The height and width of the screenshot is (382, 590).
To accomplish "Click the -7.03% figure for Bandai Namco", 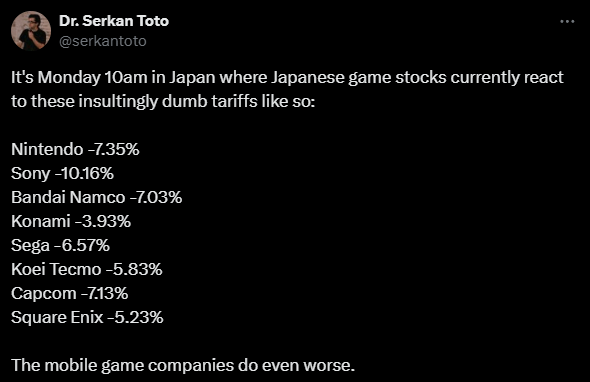I will pos(156,198).
